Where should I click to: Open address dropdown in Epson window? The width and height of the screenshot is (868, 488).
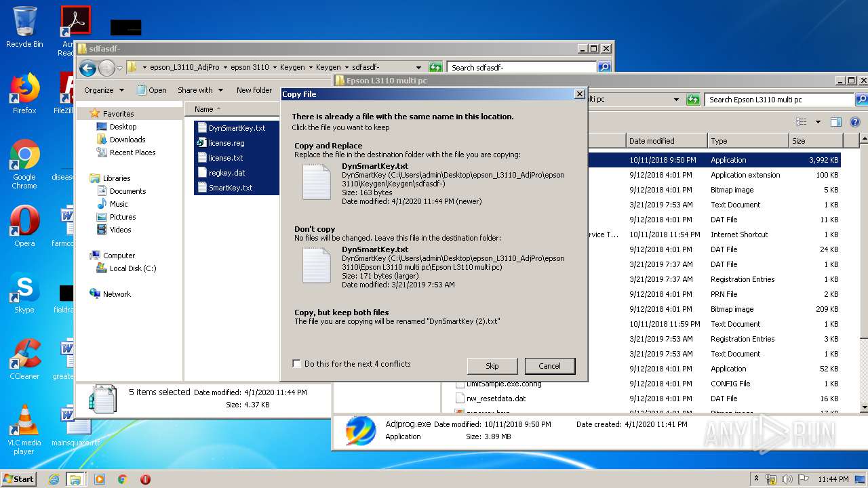[x=676, y=100]
